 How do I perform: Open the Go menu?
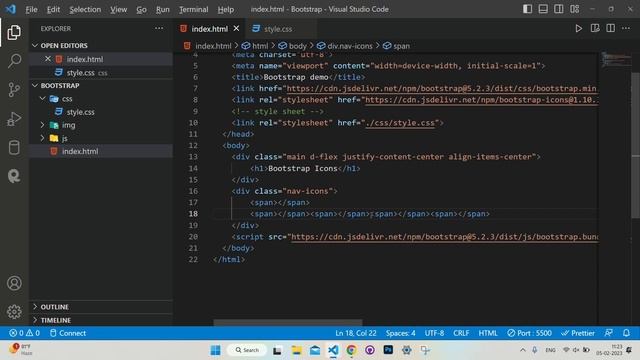click(x=141, y=9)
